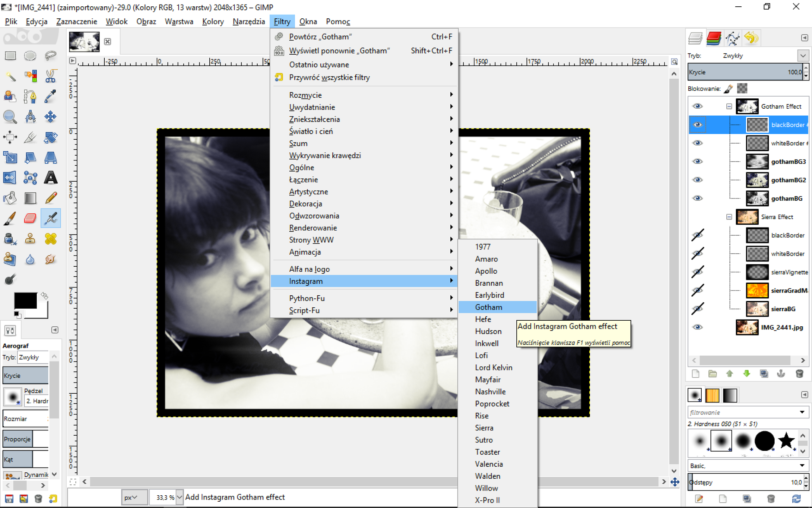
Task: Show the sierraVignette layer
Action: [x=697, y=272]
